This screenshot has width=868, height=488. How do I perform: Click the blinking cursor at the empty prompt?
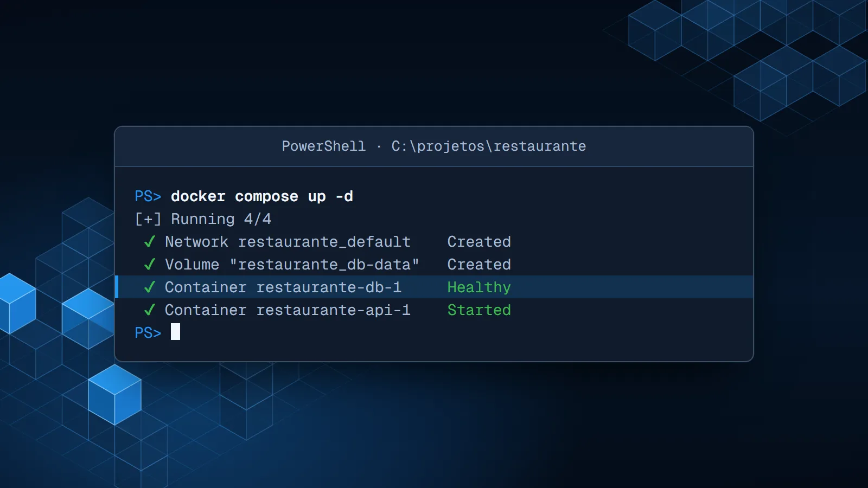point(175,332)
